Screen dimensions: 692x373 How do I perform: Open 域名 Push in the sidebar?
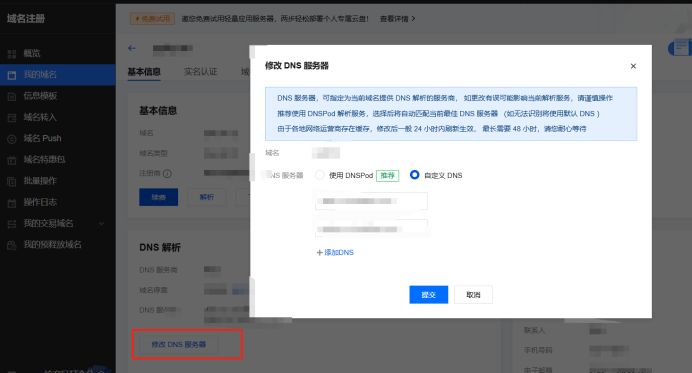(x=42, y=138)
